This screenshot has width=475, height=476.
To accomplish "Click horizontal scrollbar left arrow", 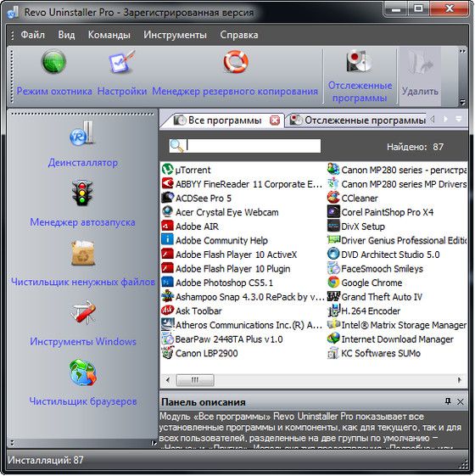I will point(168,380).
